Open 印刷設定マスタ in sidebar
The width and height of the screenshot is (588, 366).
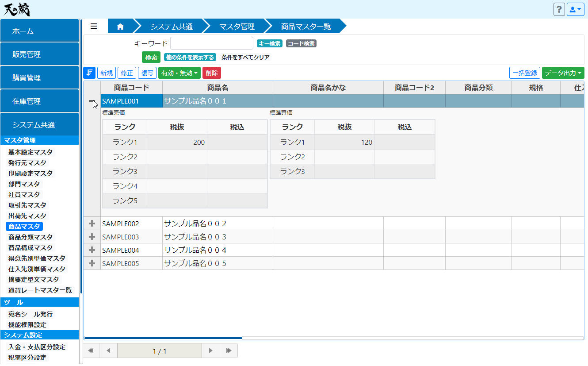click(30, 173)
